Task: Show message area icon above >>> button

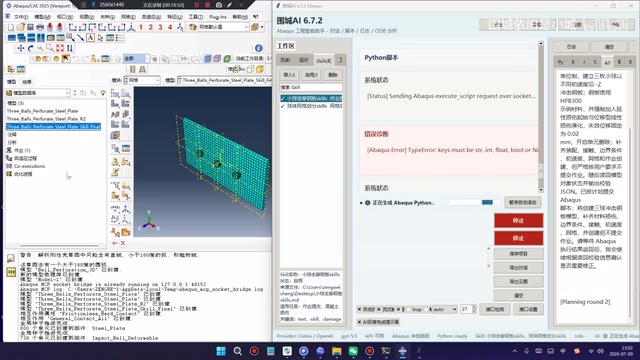Action: 11,258
